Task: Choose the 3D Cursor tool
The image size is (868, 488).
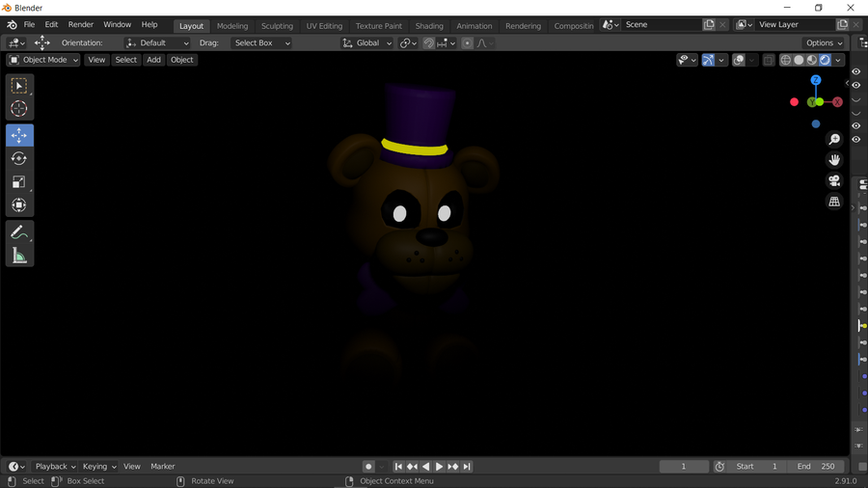Action: coord(19,108)
